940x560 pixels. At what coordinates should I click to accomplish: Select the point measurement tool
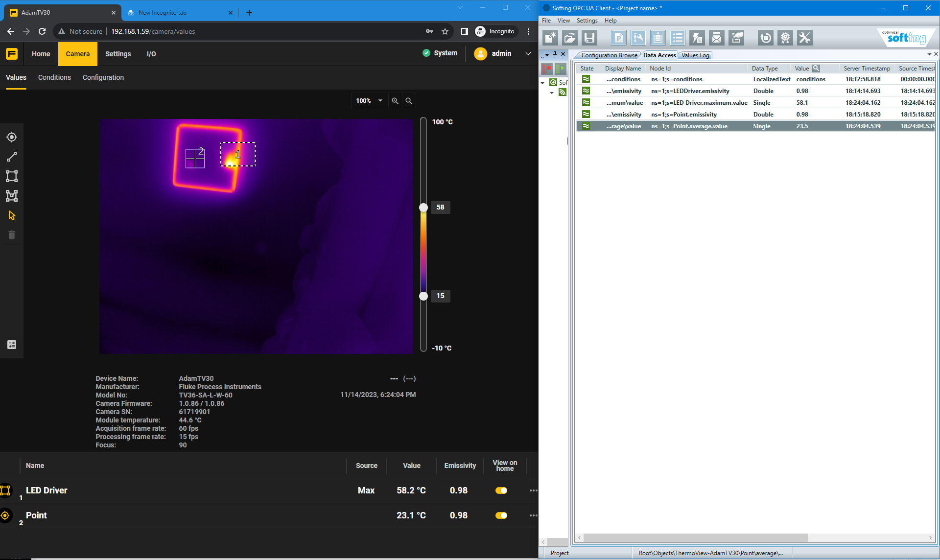pyautogui.click(x=12, y=137)
